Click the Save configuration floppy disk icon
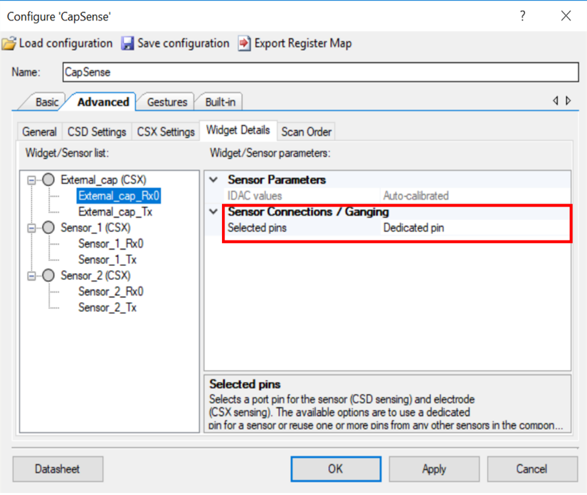The image size is (587, 495). click(x=127, y=43)
